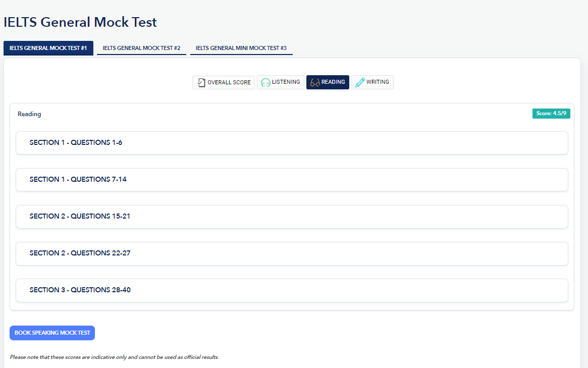
Task: Click the 'OVERALL SCORE' text label
Action: tap(229, 82)
